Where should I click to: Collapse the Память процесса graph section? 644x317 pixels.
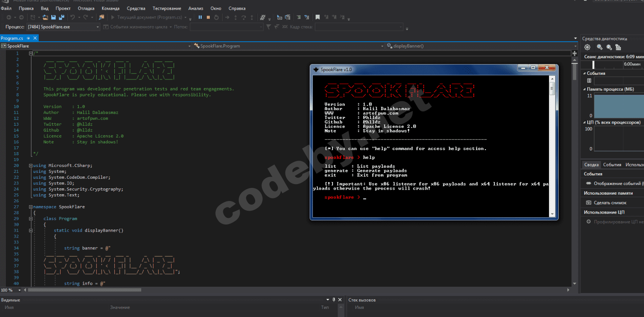pos(584,89)
